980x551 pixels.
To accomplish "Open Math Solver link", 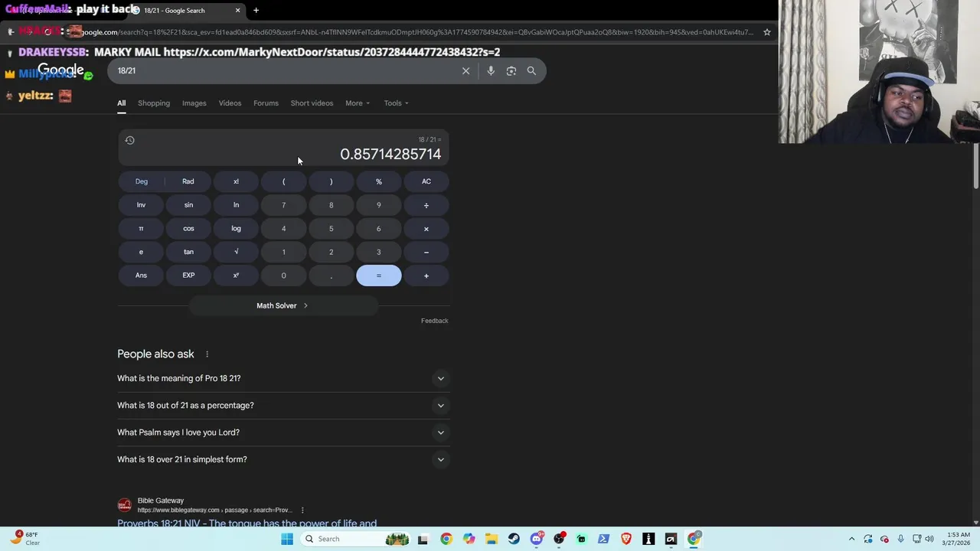I will coord(283,305).
